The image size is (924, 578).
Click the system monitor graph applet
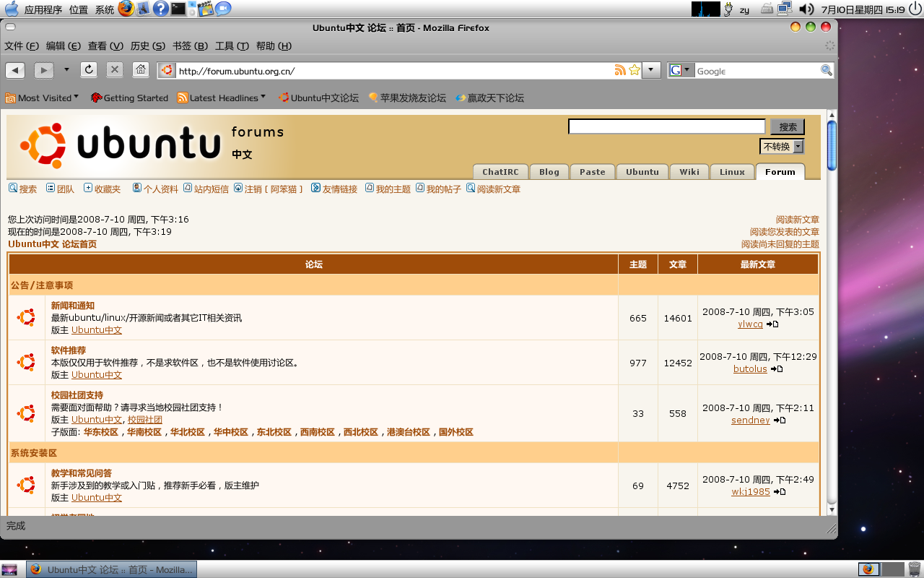(x=705, y=9)
